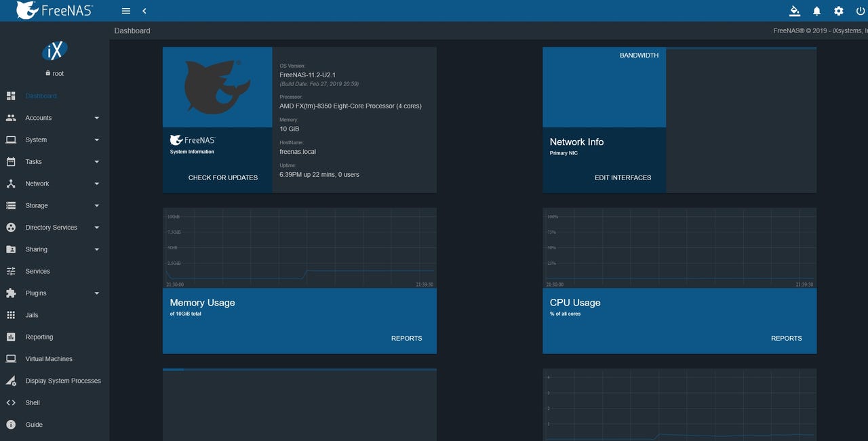Viewport: 868px width, 441px height.
Task: Click the FreeNAS shark logo in top bar
Action: pos(27,10)
